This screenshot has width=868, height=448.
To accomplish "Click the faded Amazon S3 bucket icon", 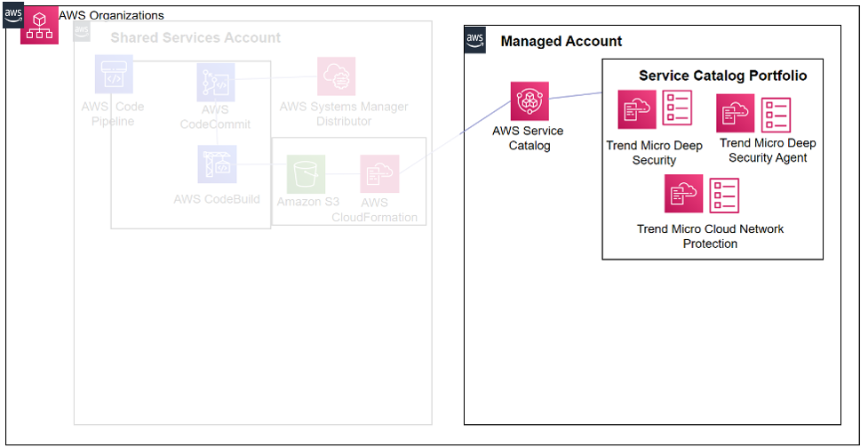I will 307,174.
